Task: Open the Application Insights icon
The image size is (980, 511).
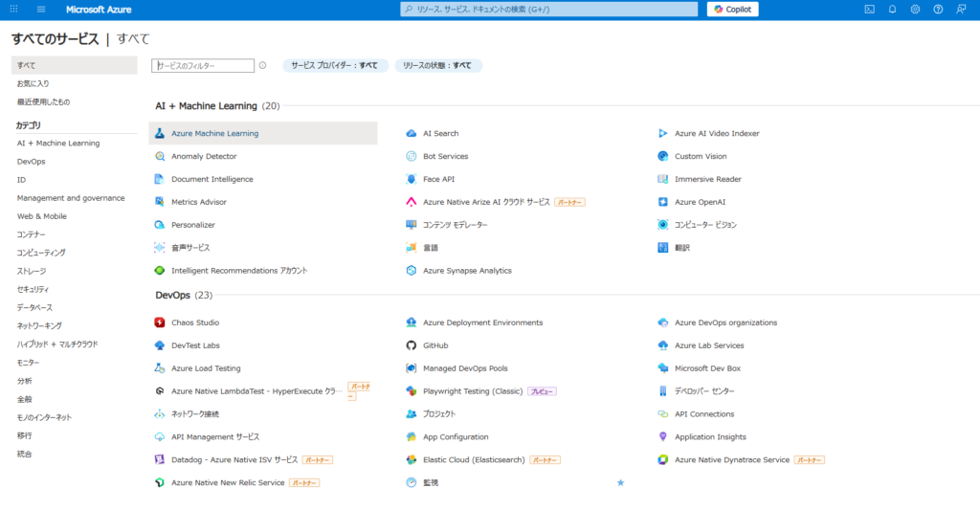Action: tap(663, 436)
